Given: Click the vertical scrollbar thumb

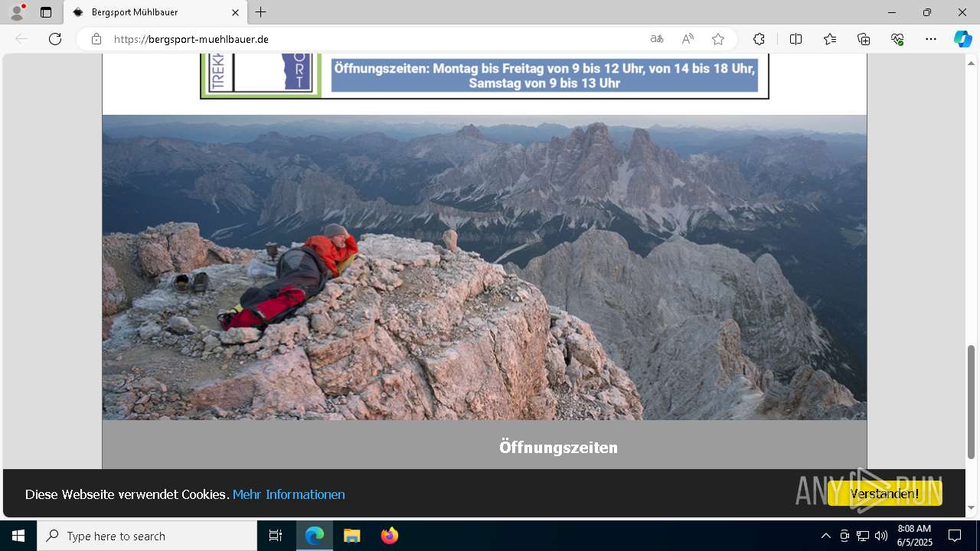Looking at the screenshot, I should click(x=971, y=402).
